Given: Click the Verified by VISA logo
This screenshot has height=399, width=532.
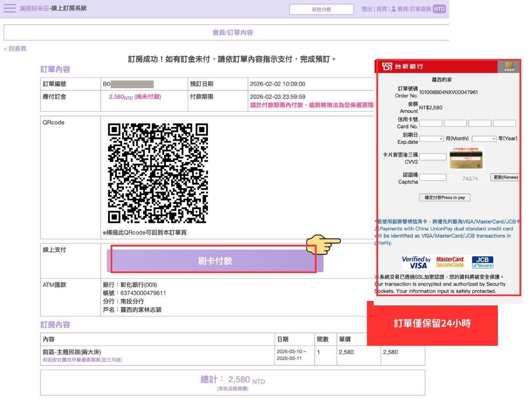Looking at the screenshot, I should (416, 262).
